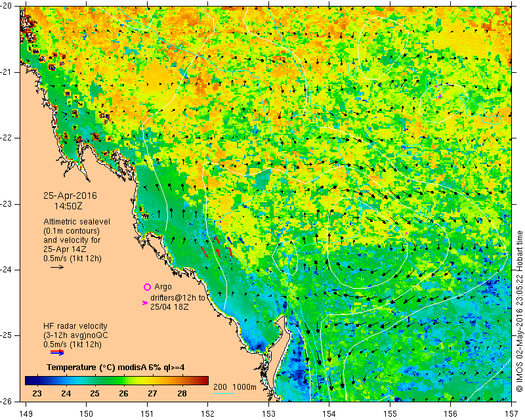
Task: Click the latitude axis label '-26'
Action: point(7,402)
